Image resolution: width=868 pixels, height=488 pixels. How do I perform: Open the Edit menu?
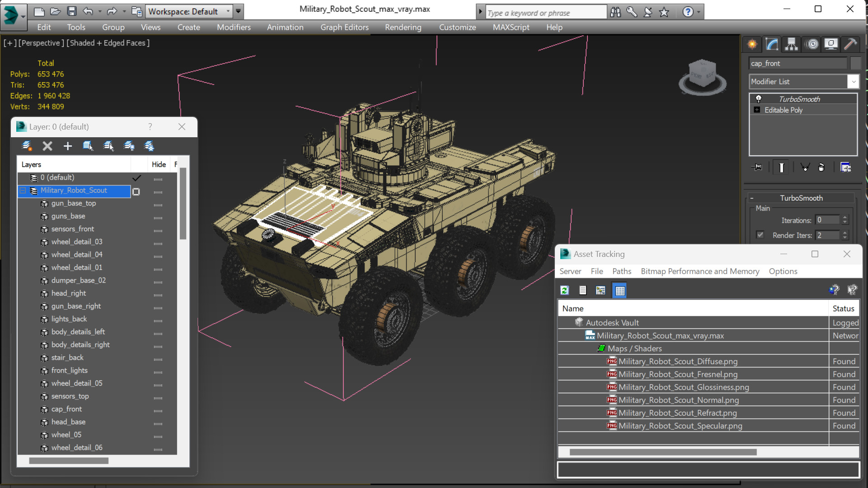tap(44, 27)
